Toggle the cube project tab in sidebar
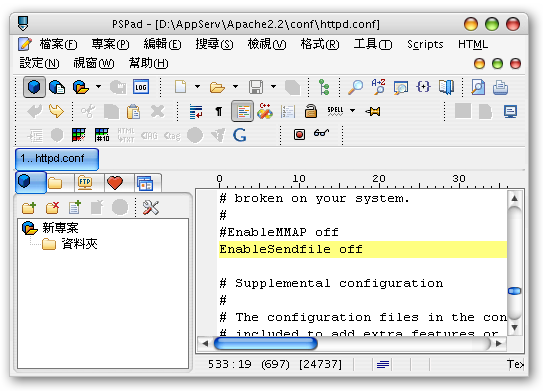 [30, 181]
